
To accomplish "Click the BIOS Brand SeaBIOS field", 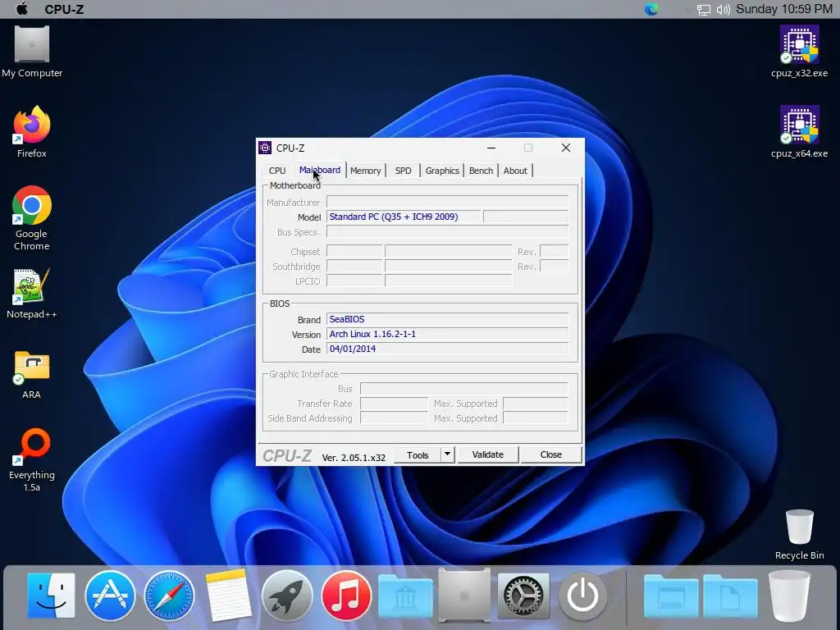I will click(447, 319).
